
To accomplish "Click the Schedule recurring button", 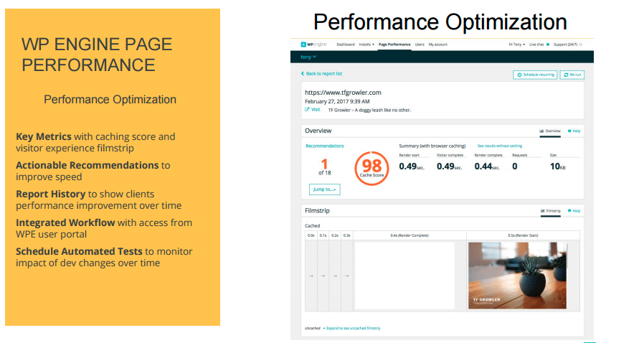I will 535,75.
